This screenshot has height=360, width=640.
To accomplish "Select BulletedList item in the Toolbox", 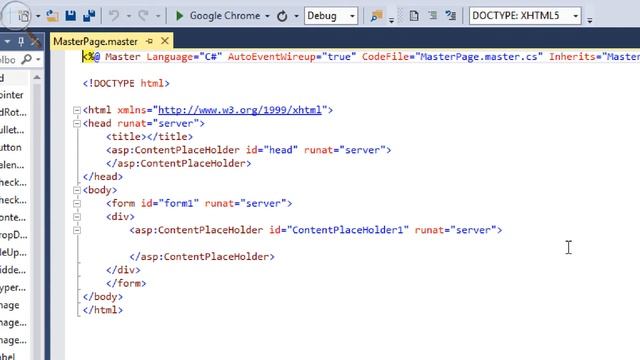I will [x=12, y=130].
